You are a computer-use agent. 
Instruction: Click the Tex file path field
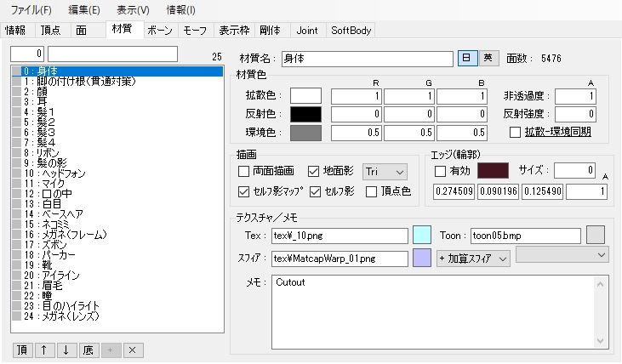pos(340,236)
